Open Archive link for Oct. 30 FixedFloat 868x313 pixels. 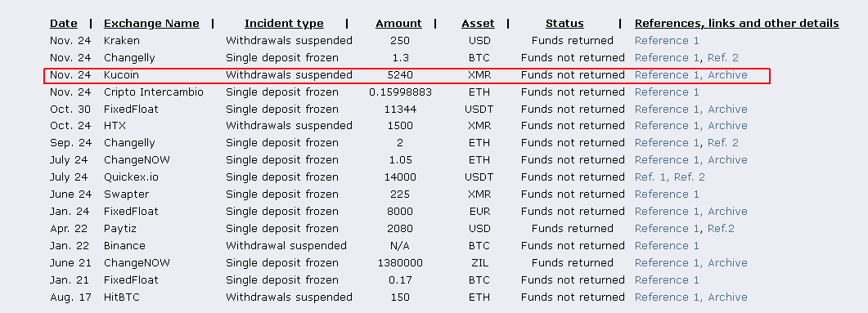[x=727, y=109]
